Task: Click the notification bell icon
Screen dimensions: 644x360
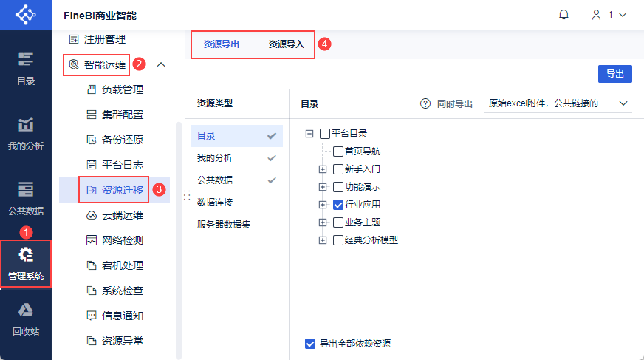Action: [x=564, y=15]
